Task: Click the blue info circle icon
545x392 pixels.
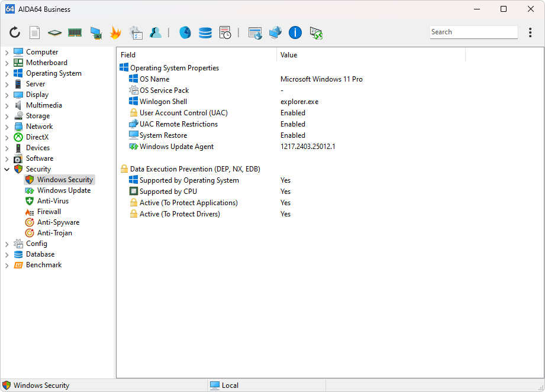Action: pos(295,33)
